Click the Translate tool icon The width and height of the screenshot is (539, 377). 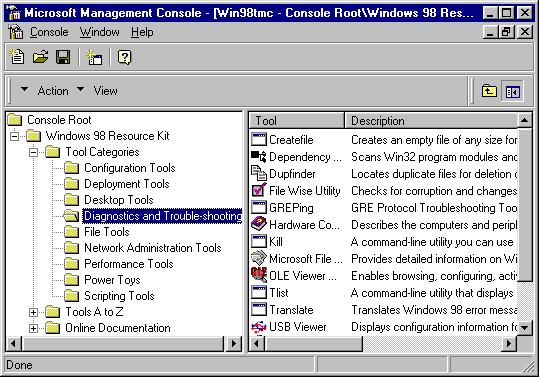pyautogui.click(x=259, y=310)
